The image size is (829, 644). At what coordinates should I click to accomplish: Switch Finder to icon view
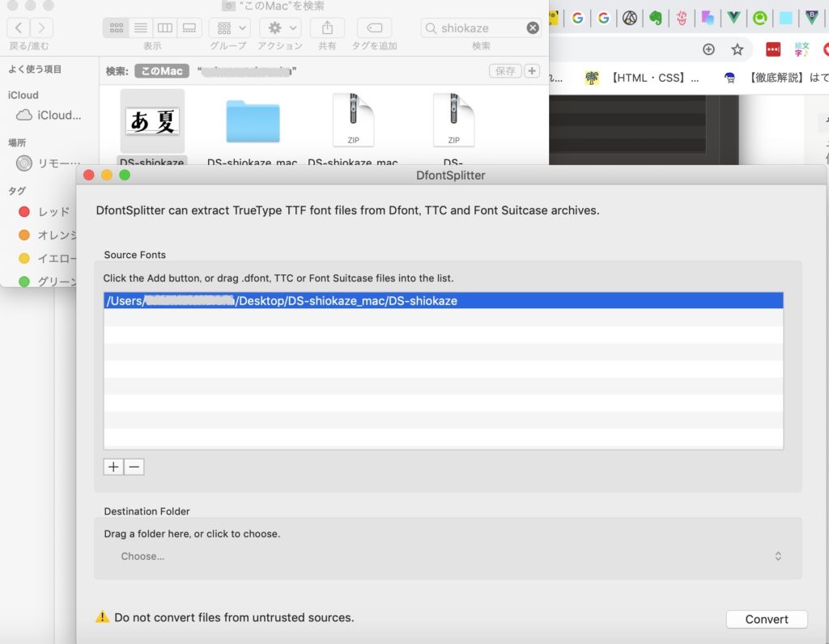click(x=117, y=28)
